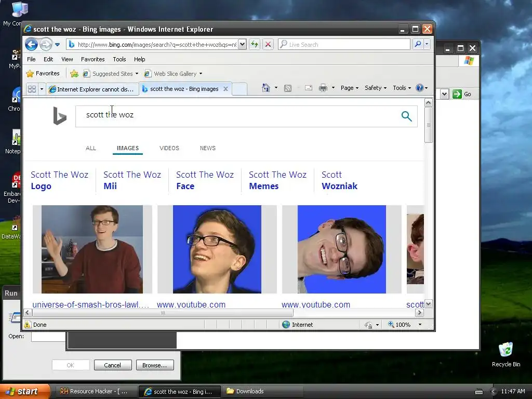Click the Go button in background window

(x=462, y=94)
